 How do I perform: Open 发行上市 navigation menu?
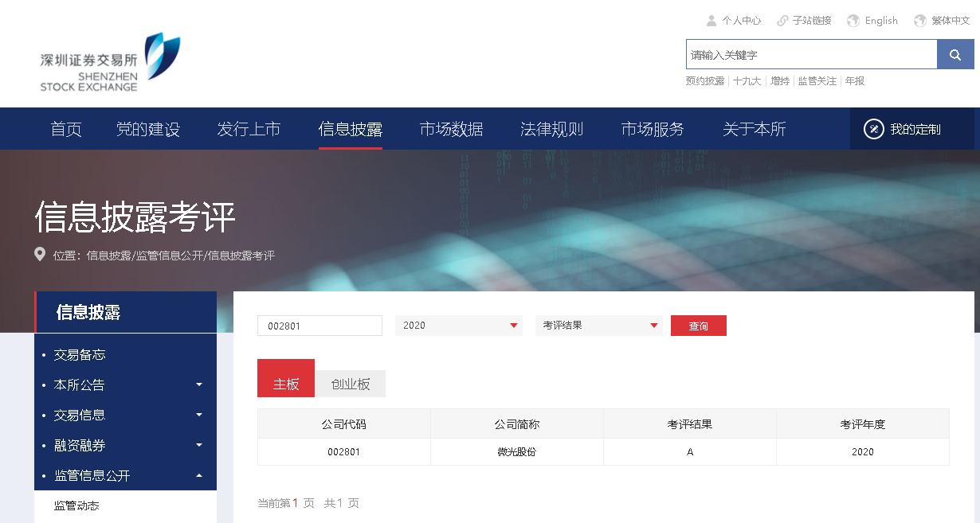[x=249, y=129]
